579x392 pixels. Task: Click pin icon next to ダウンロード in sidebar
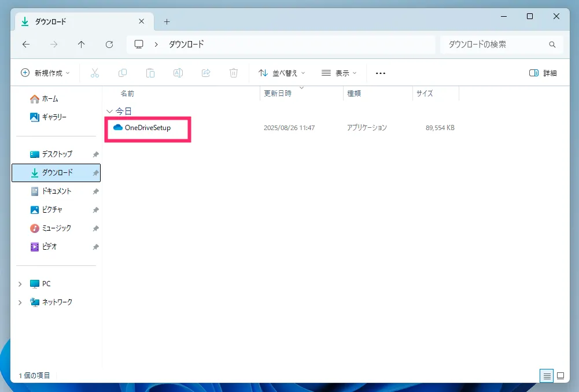point(95,173)
